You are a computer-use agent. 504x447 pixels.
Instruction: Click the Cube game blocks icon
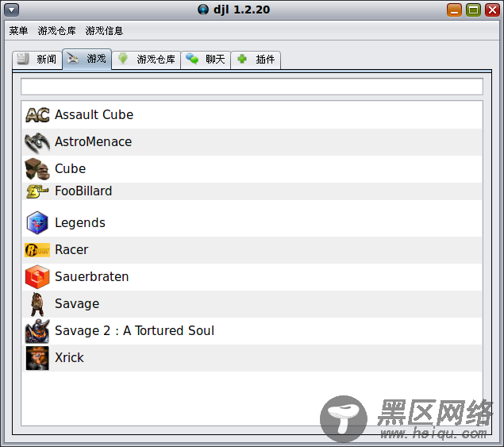[37, 169]
